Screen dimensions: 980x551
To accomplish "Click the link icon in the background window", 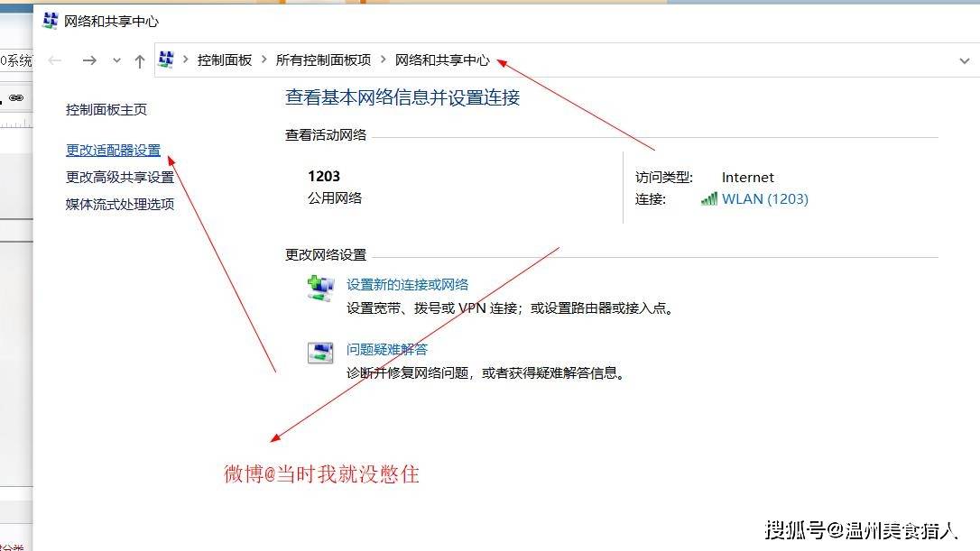I will point(16,97).
